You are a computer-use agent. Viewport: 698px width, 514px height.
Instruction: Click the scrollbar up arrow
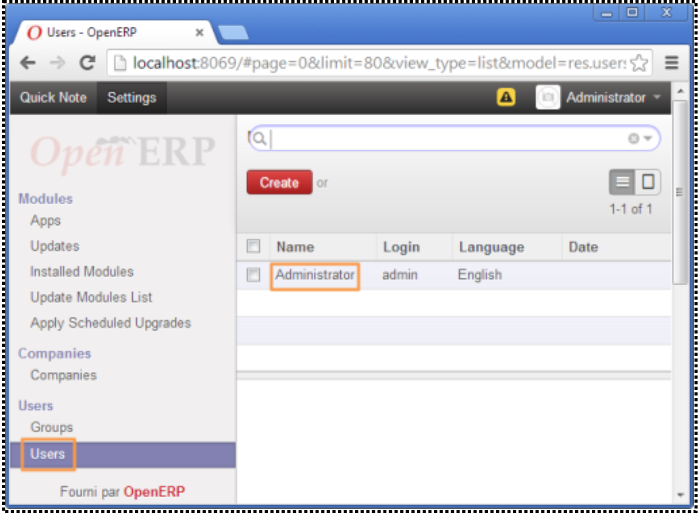[x=680, y=91]
